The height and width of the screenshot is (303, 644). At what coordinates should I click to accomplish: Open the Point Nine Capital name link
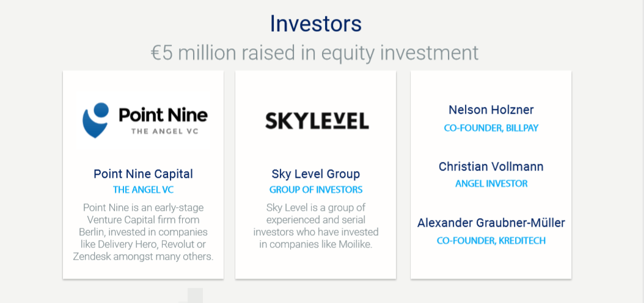coord(143,174)
